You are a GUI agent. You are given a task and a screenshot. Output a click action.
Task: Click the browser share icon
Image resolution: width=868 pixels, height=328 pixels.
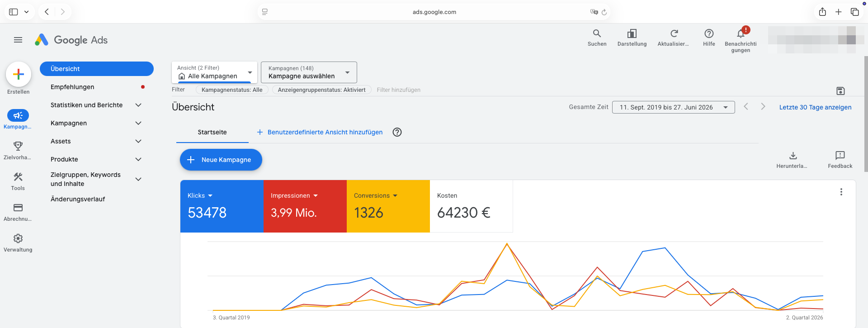point(822,12)
